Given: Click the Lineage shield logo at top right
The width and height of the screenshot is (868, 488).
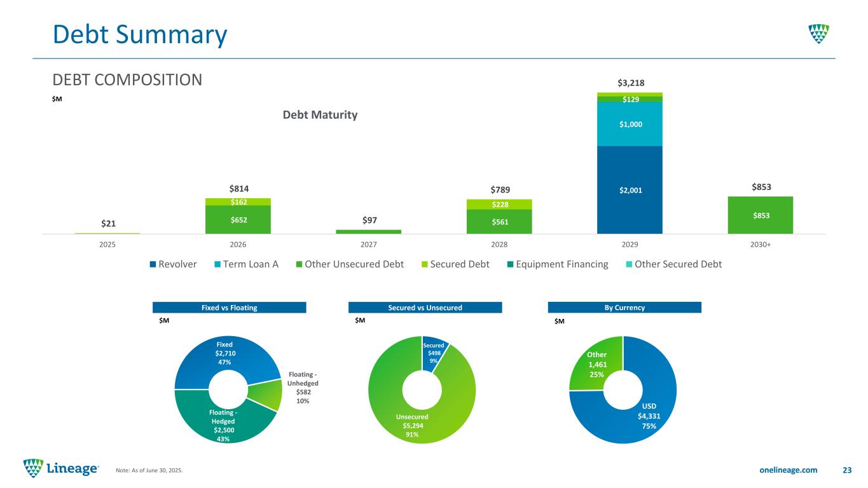Looking at the screenshot, I should 818,34.
